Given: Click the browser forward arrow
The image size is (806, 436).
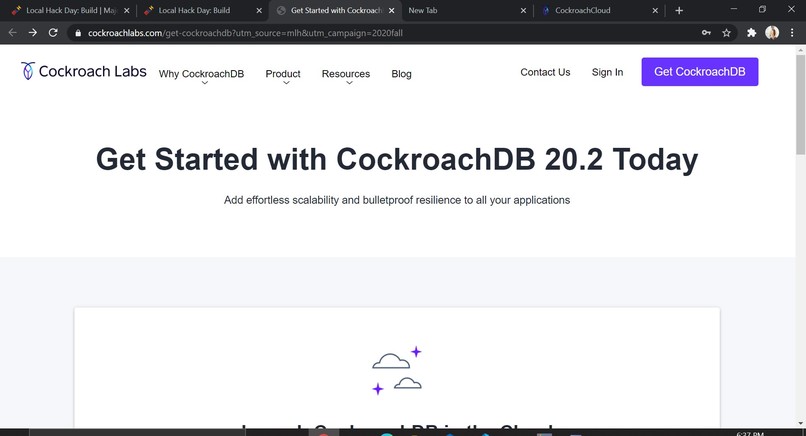Looking at the screenshot, I should tap(32, 32).
